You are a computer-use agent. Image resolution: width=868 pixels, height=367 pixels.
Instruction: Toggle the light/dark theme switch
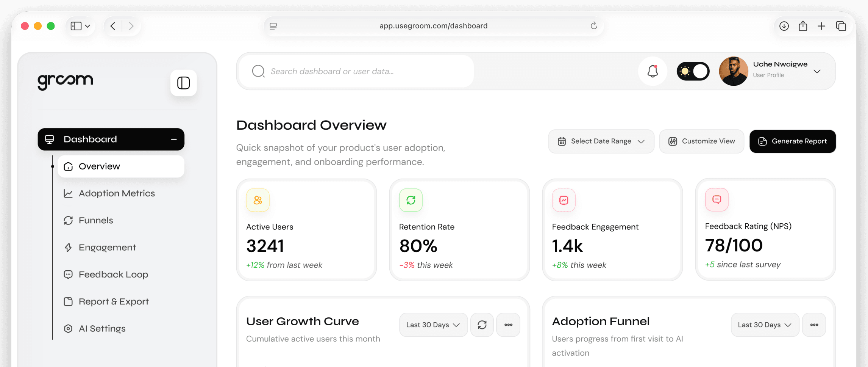693,71
